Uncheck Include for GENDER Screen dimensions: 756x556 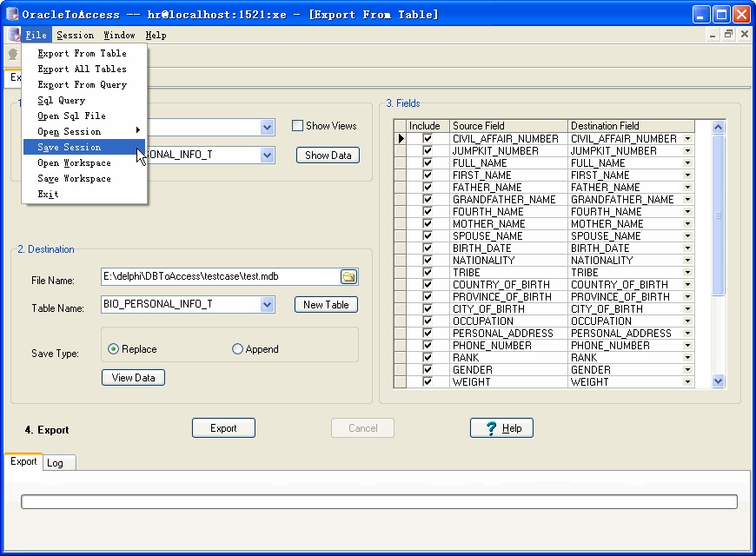click(428, 370)
